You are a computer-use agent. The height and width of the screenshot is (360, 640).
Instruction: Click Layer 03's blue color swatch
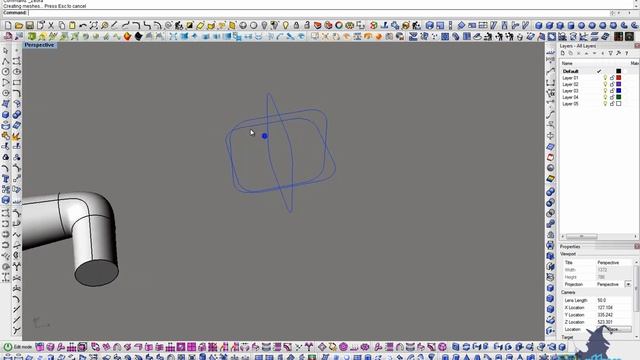(618, 91)
